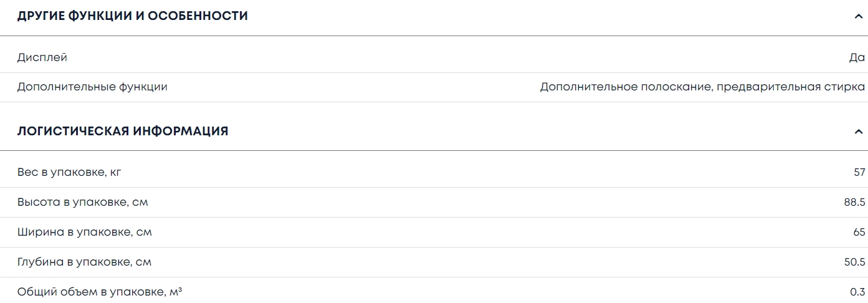Click the weight value 57

coord(859,172)
